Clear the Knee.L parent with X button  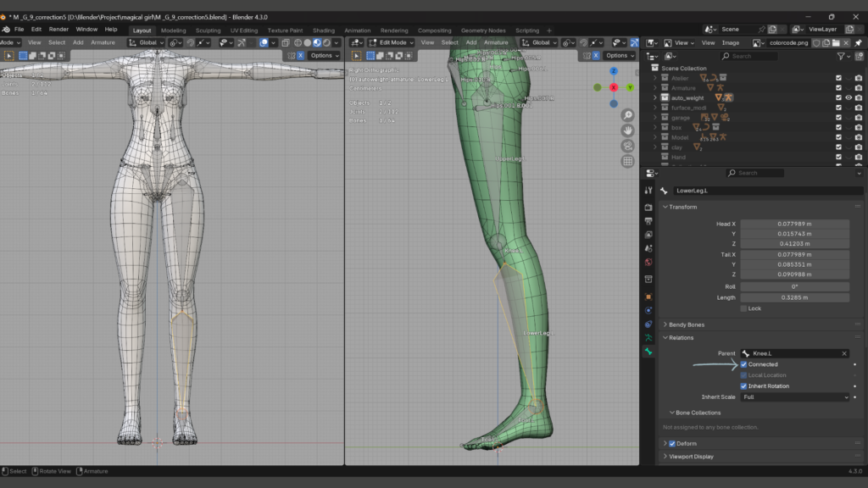point(844,353)
